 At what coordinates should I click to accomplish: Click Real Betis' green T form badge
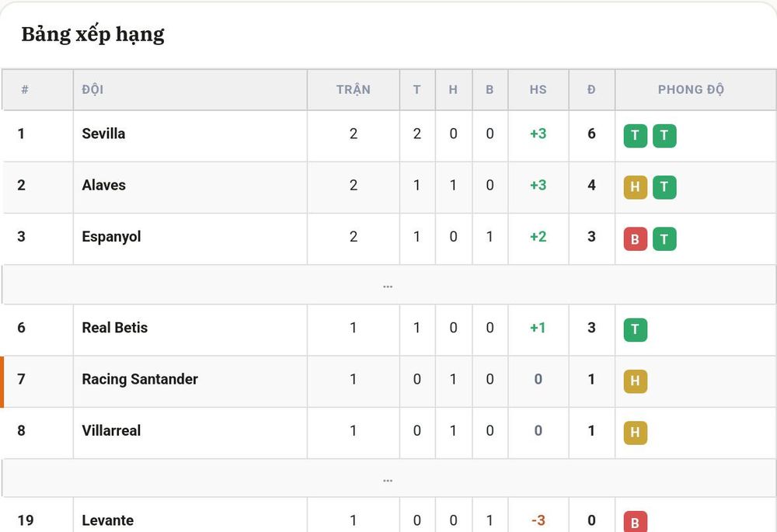tap(636, 330)
